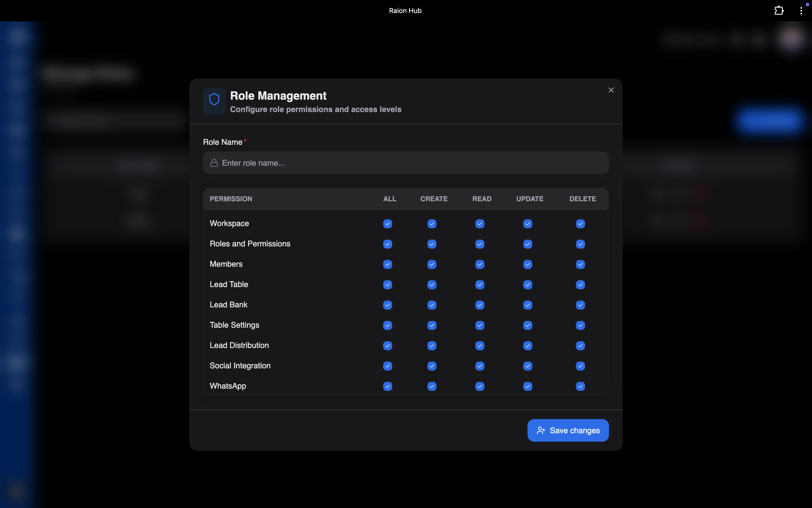Uncheck CREATE permission for Social Integration

coord(432,366)
